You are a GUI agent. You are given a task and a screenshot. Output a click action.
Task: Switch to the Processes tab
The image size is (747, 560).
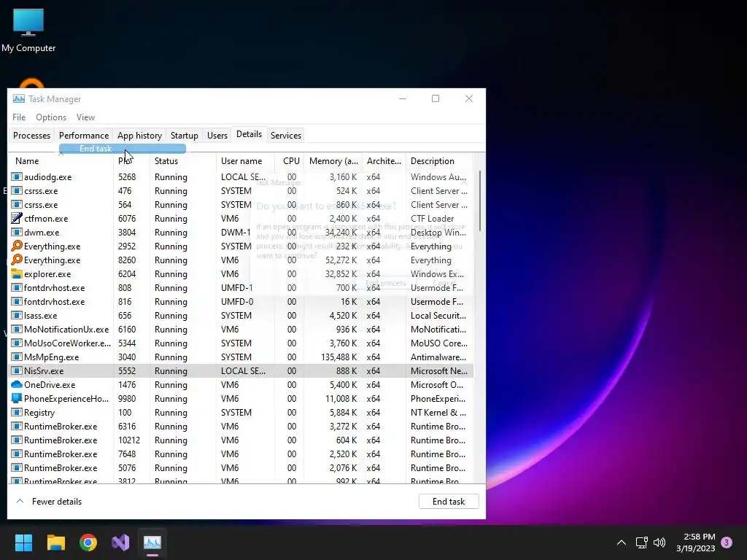(x=31, y=136)
